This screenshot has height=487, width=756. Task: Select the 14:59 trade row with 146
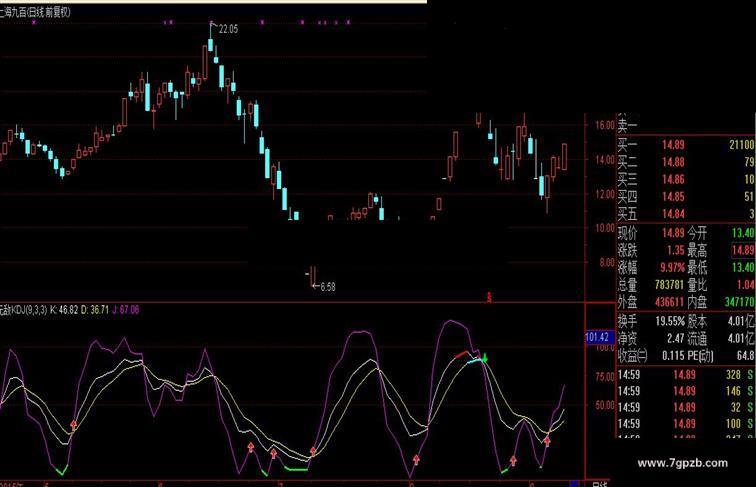(686, 391)
